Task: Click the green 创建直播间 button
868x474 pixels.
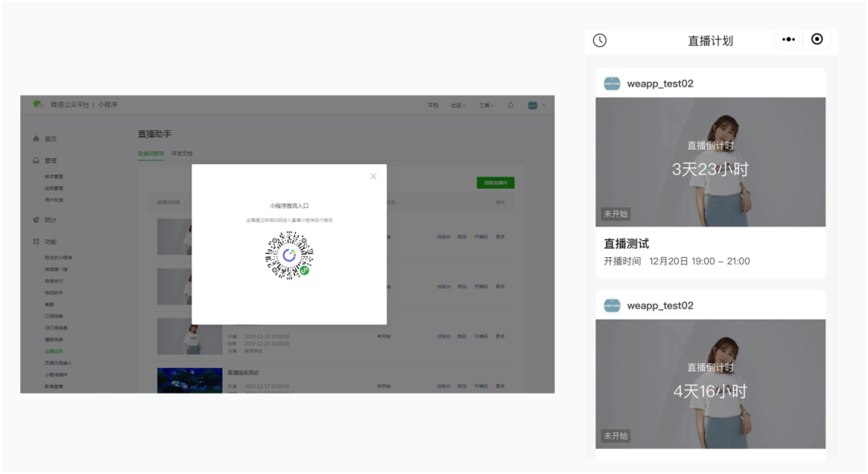Action: pos(495,182)
